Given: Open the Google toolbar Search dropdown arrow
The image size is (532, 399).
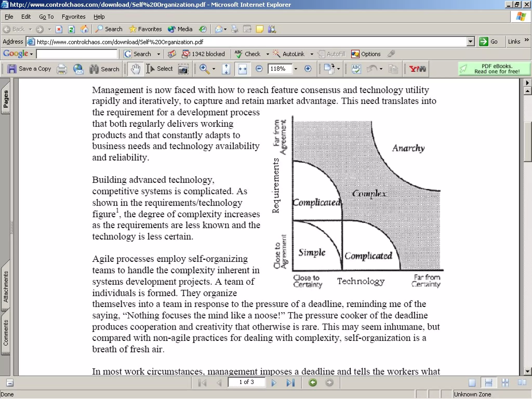Looking at the screenshot, I should click(158, 54).
